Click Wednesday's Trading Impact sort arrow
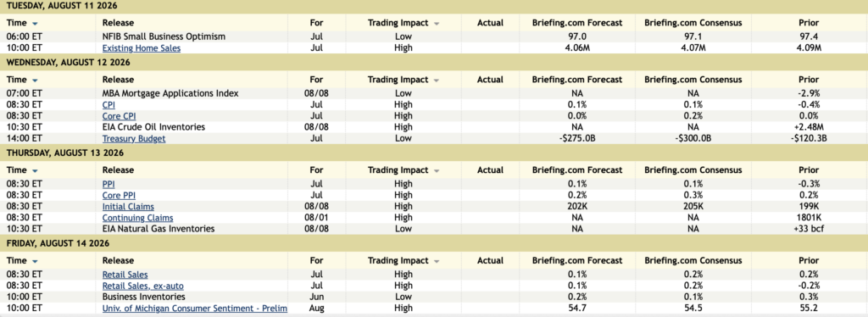This screenshot has height=317, width=868. click(x=437, y=81)
